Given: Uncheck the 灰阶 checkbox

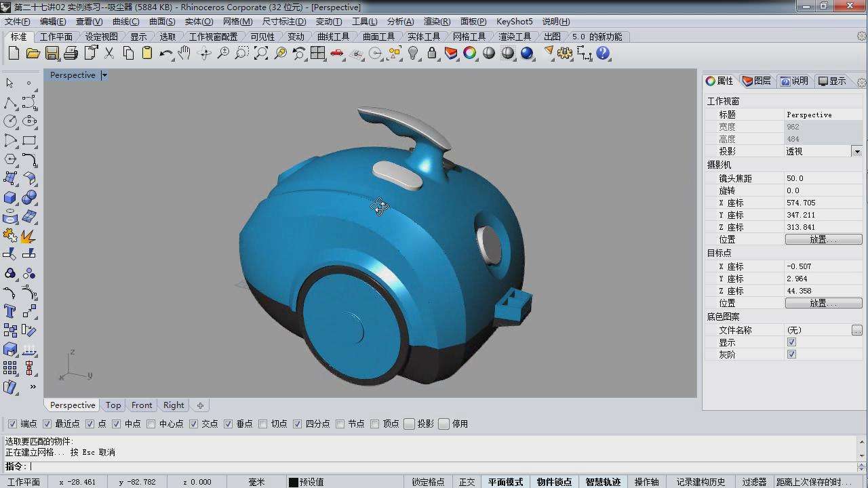Looking at the screenshot, I should [791, 354].
